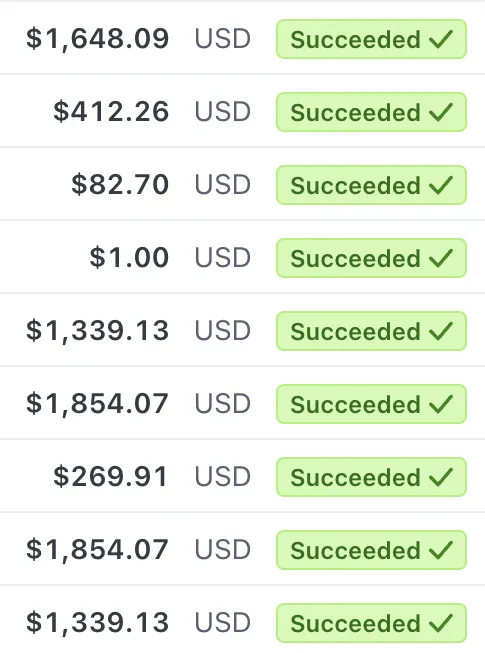The height and width of the screenshot is (653, 485).
Task: Click the checkmark in the lower $1,854.07 row
Action: click(440, 550)
